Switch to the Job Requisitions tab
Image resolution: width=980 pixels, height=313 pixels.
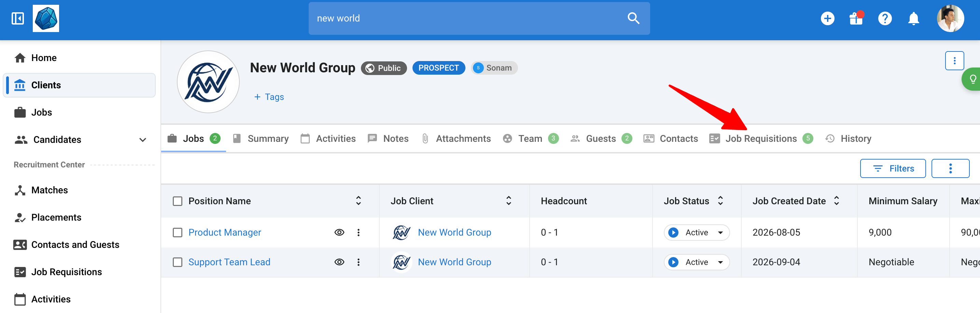(760, 139)
